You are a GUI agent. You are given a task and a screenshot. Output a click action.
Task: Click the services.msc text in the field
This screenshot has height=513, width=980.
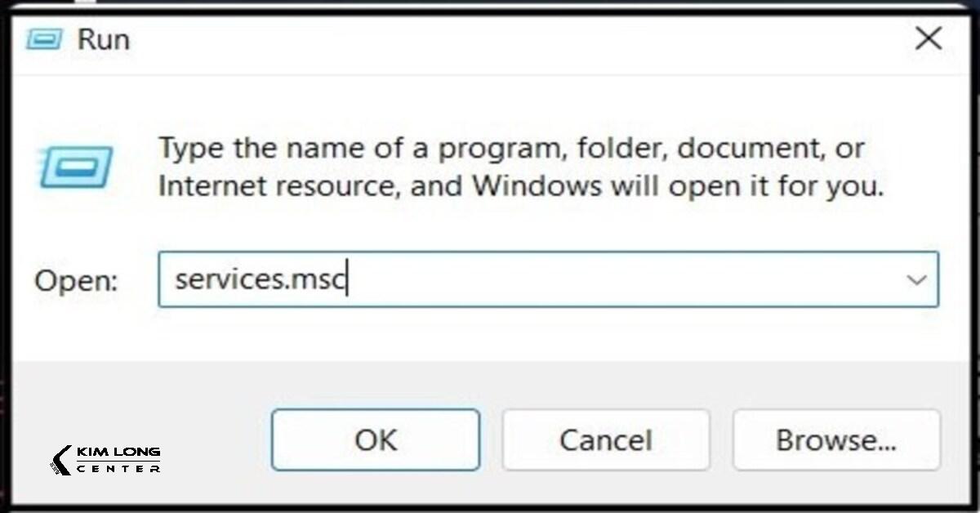coord(261,280)
